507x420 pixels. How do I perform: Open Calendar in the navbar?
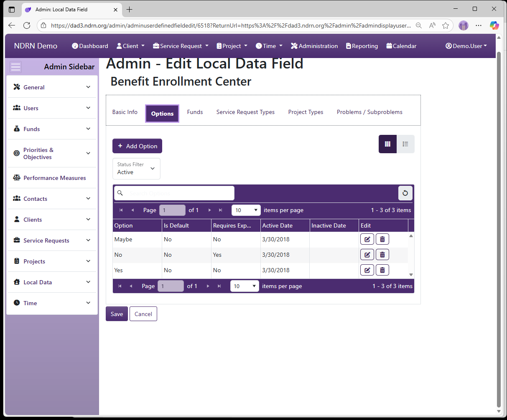401,46
